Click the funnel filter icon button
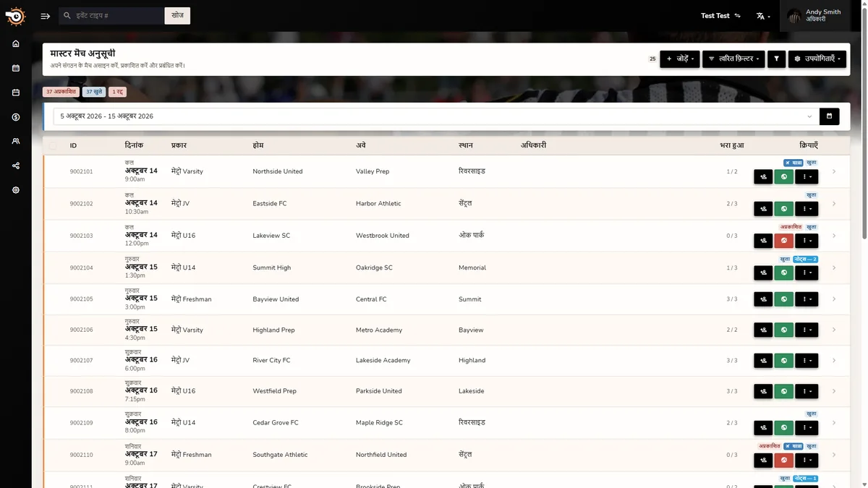This screenshot has height=488, width=868. (x=776, y=59)
